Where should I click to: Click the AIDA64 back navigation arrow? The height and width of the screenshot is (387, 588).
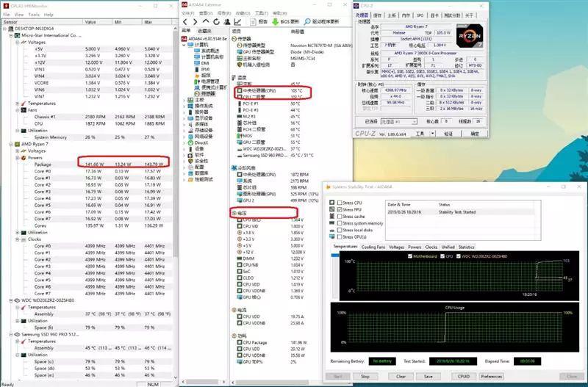pos(185,22)
